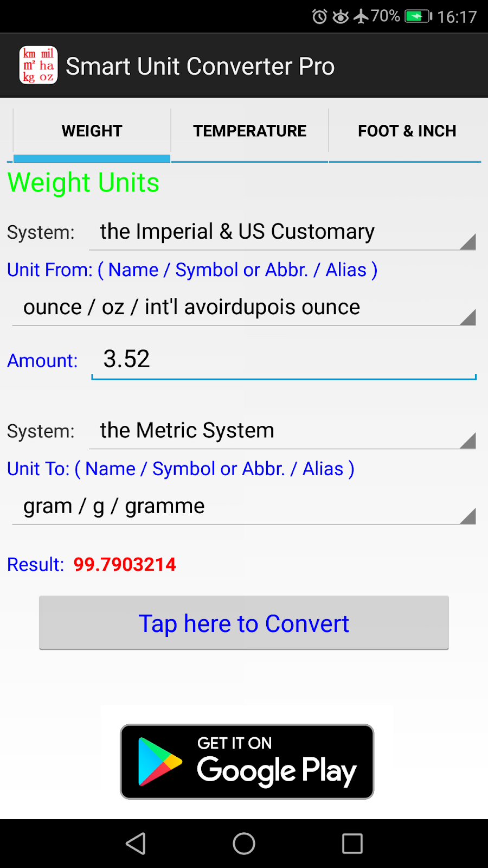Open the gram Unit To dropdown
Viewport: 488px width, 868px height.
[x=244, y=507]
